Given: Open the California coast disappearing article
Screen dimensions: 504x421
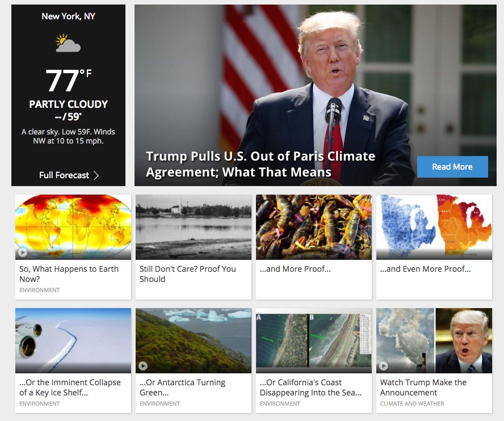Looking at the screenshot, I should coord(310,388).
